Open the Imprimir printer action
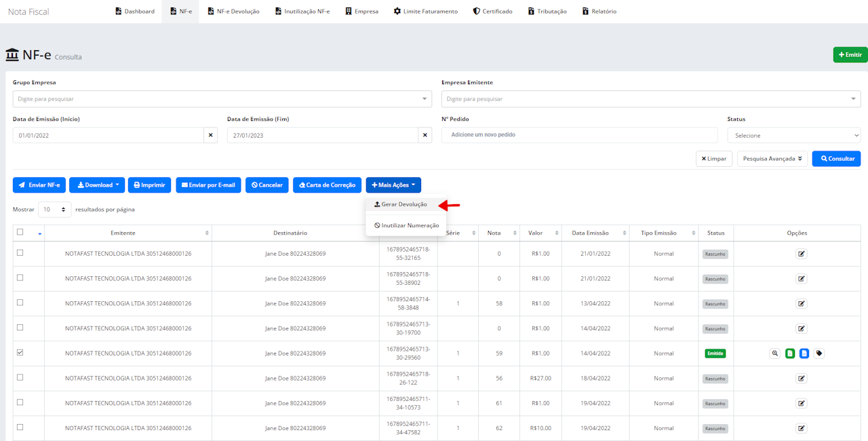 pyautogui.click(x=149, y=185)
